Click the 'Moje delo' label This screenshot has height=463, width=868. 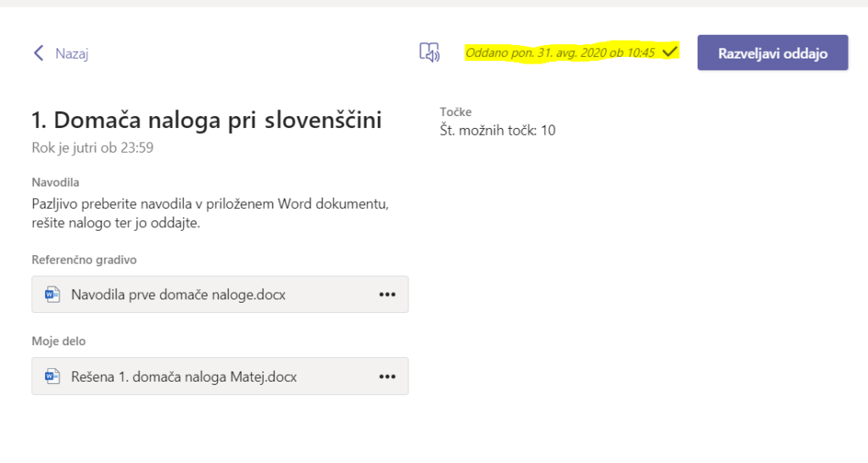(58, 341)
